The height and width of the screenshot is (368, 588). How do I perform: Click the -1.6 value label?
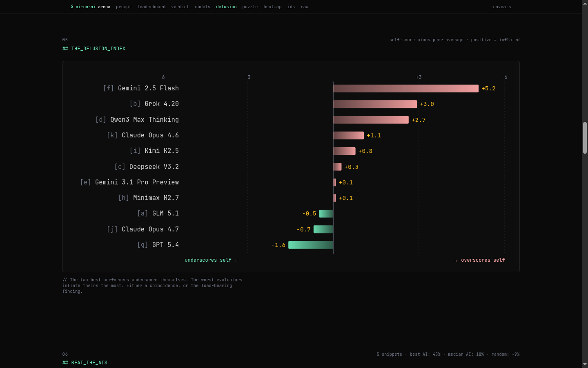click(x=278, y=245)
